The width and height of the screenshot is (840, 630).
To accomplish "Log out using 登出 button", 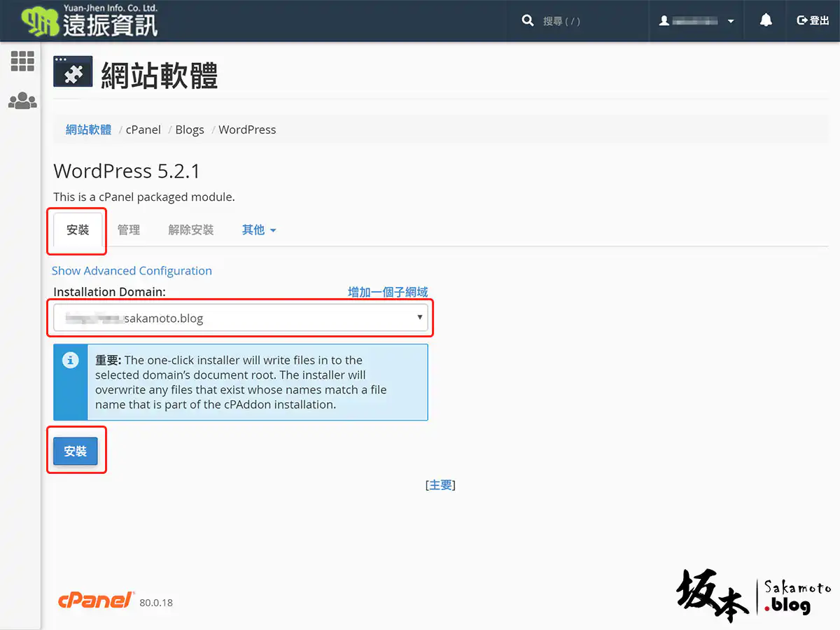I will click(x=813, y=21).
